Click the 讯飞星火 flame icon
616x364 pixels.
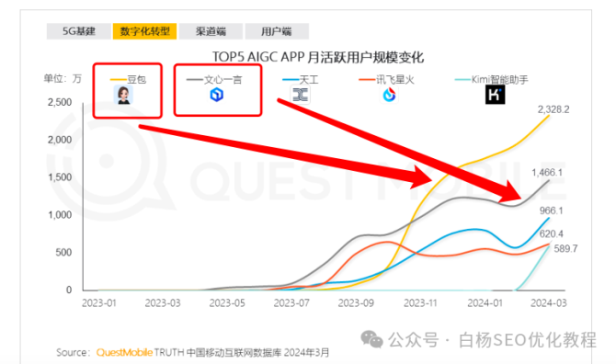click(389, 95)
